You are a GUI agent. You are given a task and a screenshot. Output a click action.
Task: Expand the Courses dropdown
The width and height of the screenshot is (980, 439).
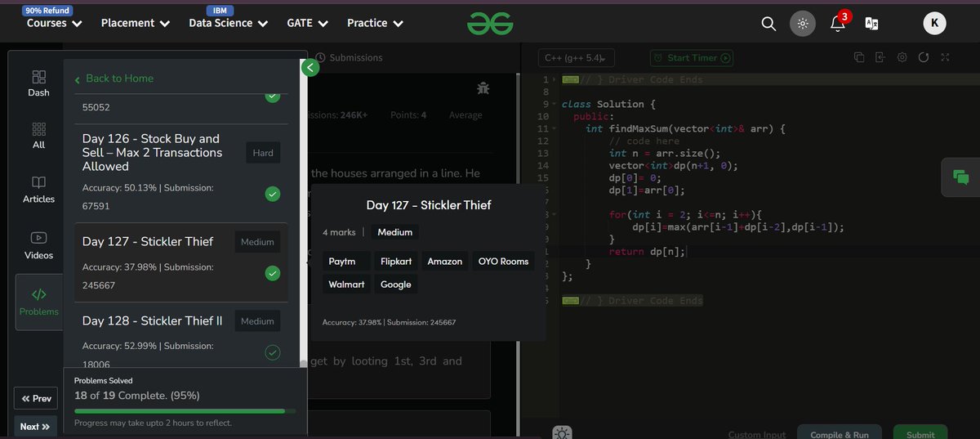point(55,23)
